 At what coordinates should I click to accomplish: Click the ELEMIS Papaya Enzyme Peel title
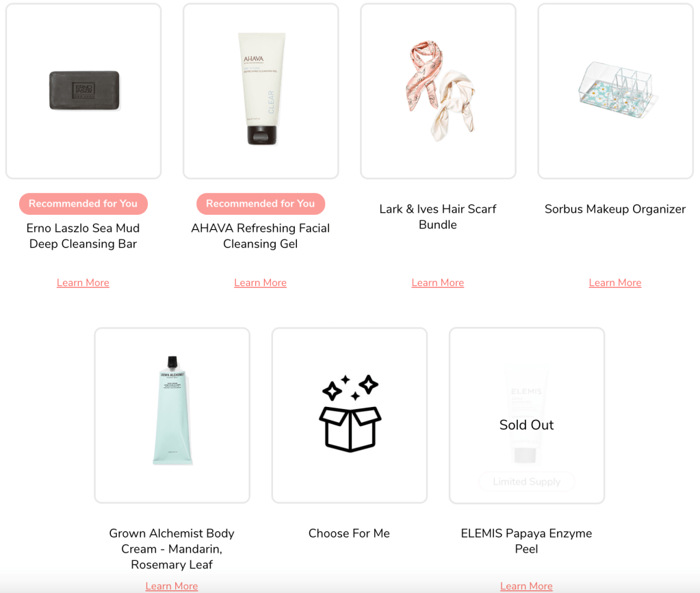tap(526, 541)
